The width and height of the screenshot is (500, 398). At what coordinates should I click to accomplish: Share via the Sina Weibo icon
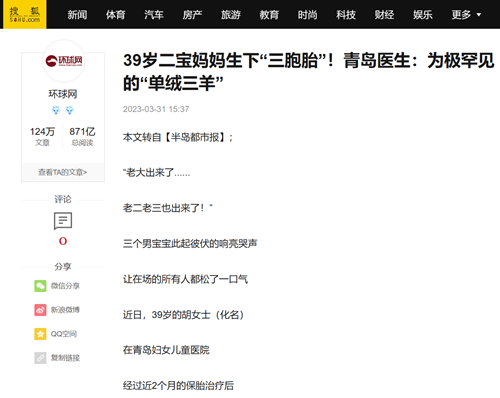click(x=40, y=310)
